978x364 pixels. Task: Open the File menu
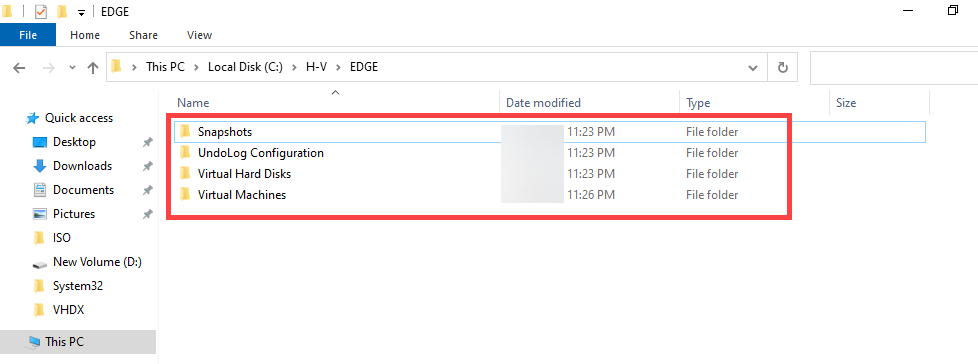[28, 35]
